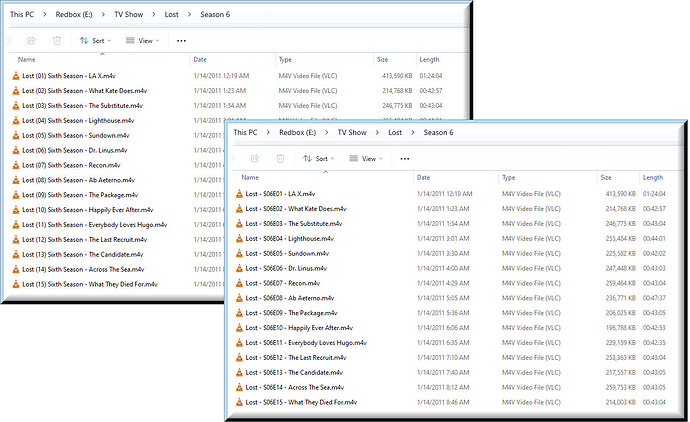The height and width of the screenshot is (422, 690).
Task: Click Season 6 breadcrumb in the front window
Action: pyautogui.click(x=438, y=132)
